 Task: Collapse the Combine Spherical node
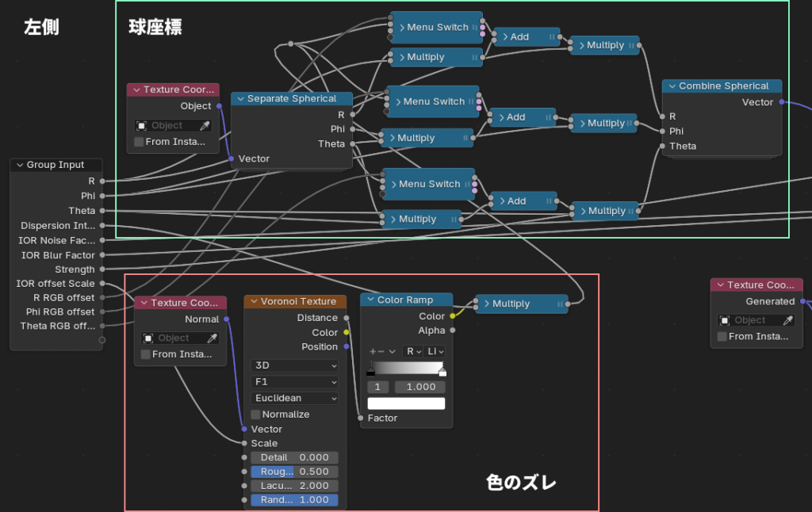(672, 86)
